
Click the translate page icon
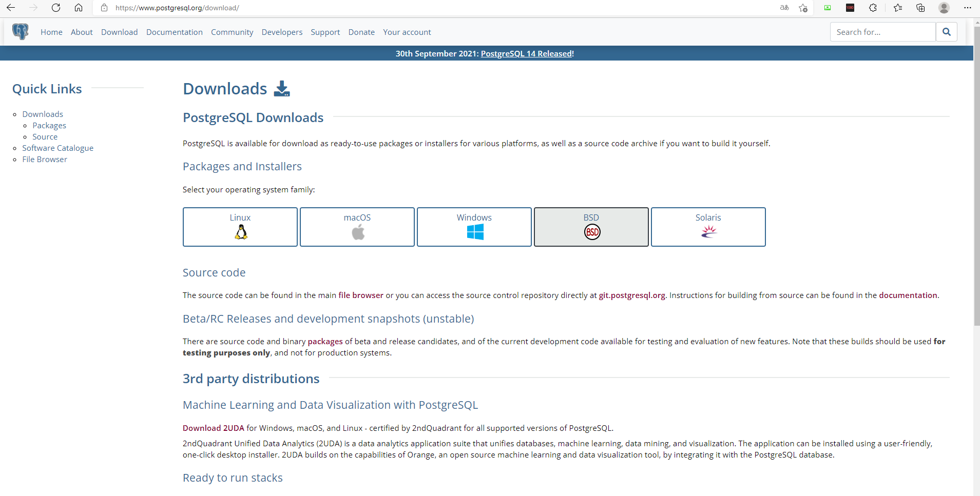pyautogui.click(x=784, y=8)
